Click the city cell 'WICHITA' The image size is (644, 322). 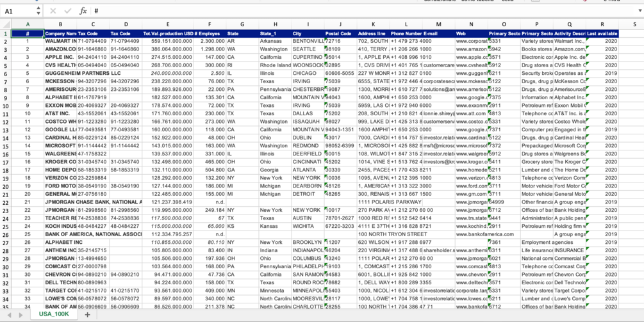[308, 226]
